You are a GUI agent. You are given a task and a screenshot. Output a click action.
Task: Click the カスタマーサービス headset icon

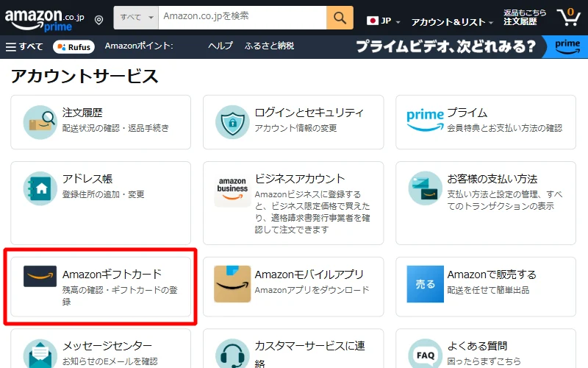click(x=232, y=354)
